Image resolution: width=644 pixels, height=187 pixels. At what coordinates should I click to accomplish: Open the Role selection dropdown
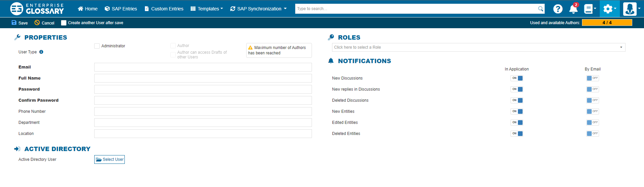478,47
